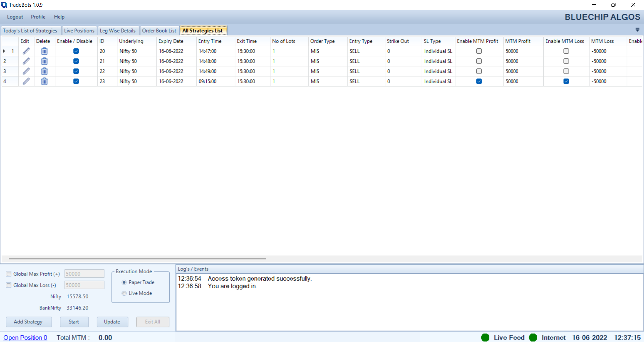Click the Global Max Loss value field

click(84, 285)
